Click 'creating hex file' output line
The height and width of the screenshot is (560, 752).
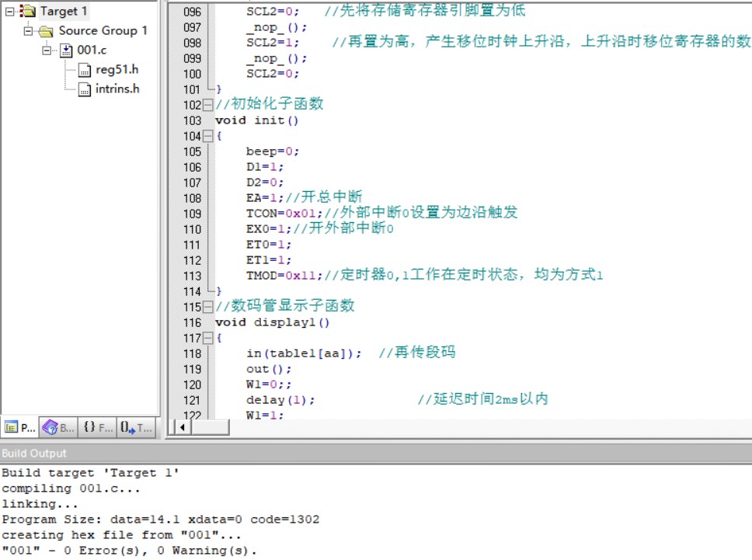(121, 535)
